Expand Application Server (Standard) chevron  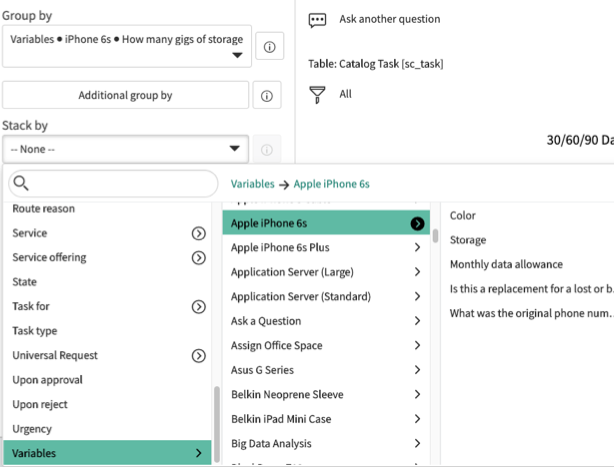pos(417,296)
